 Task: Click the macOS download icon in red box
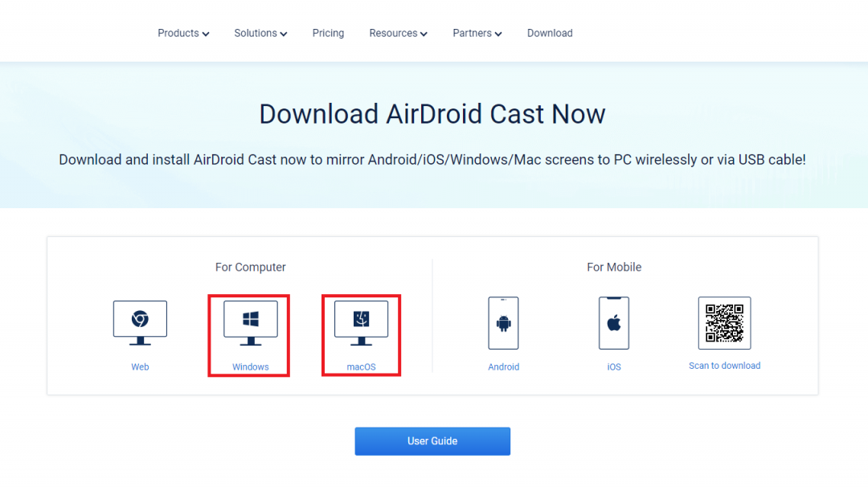361,321
